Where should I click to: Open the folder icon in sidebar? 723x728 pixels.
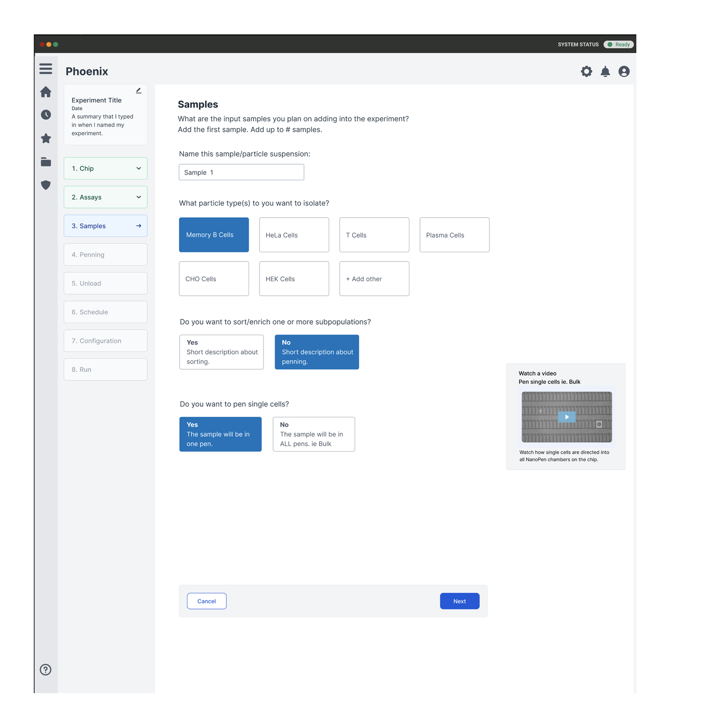pyautogui.click(x=46, y=161)
